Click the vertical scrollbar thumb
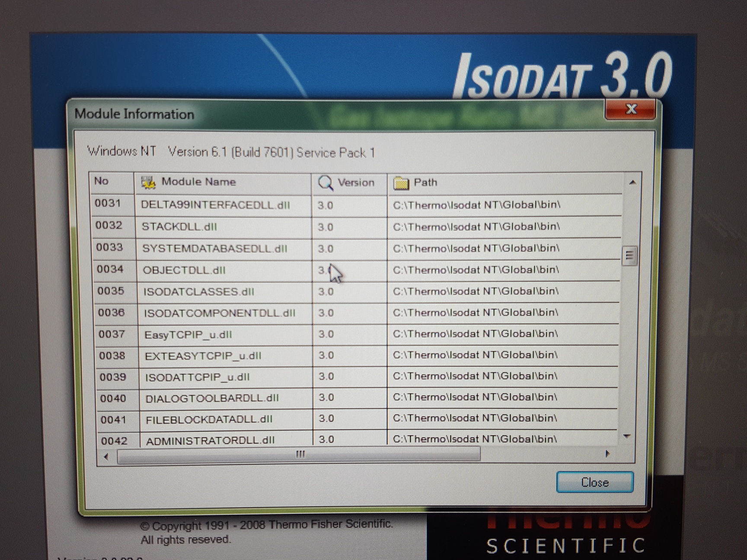Screen dimensions: 747x560 (x=629, y=255)
